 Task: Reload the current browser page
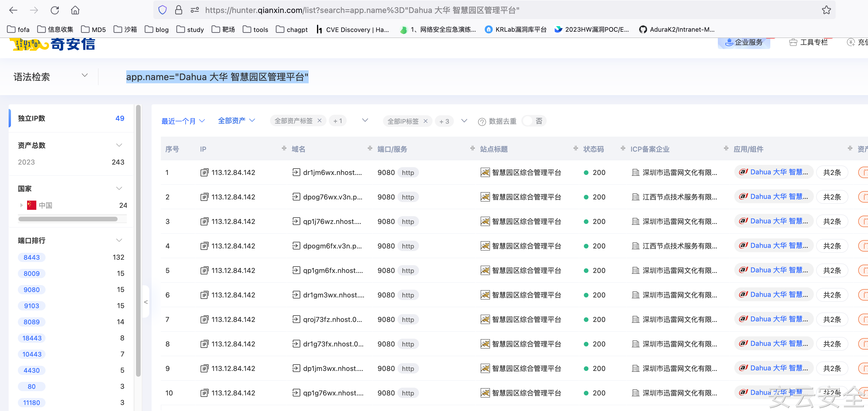click(x=54, y=10)
